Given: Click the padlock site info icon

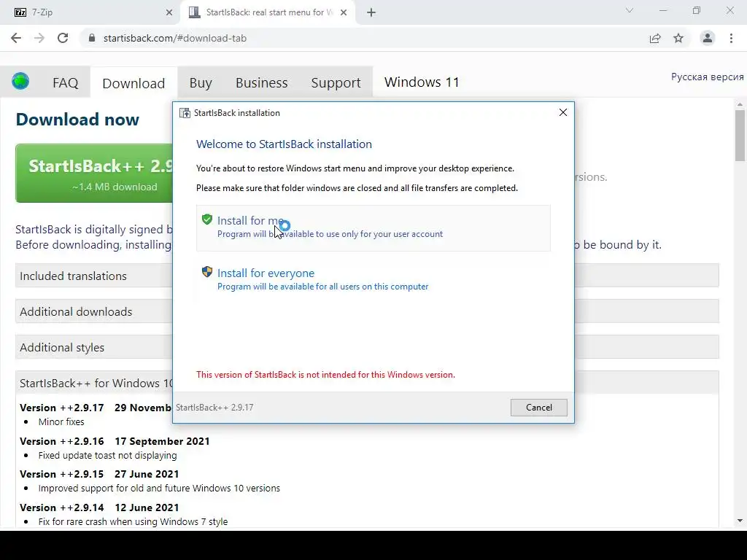Looking at the screenshot, I should click(x=92, y=38).
